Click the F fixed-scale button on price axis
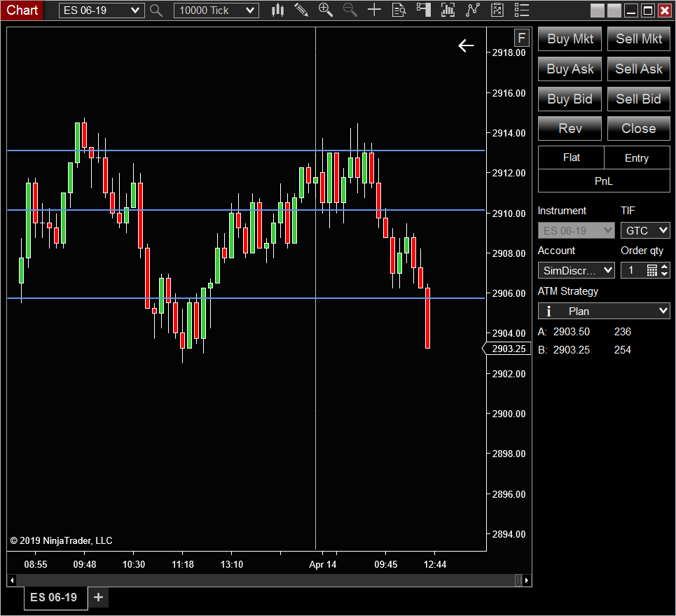Image resolution: width=676 pixels, height=616 pixels. (521, 38)
